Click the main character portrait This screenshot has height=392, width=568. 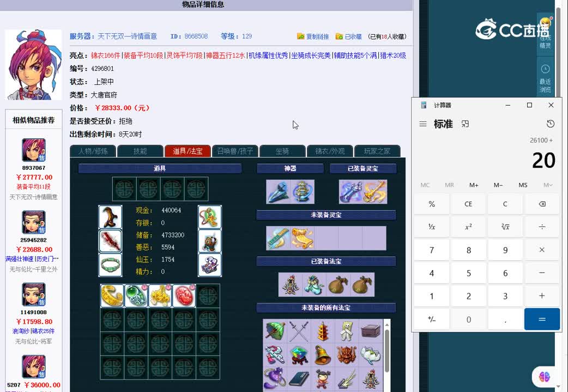tap(33, 65)
